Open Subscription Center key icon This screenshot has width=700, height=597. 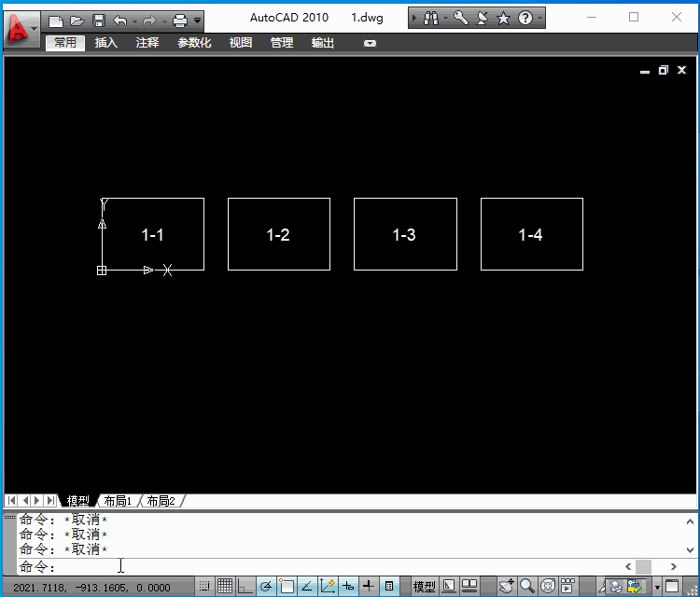coord(461,19)
